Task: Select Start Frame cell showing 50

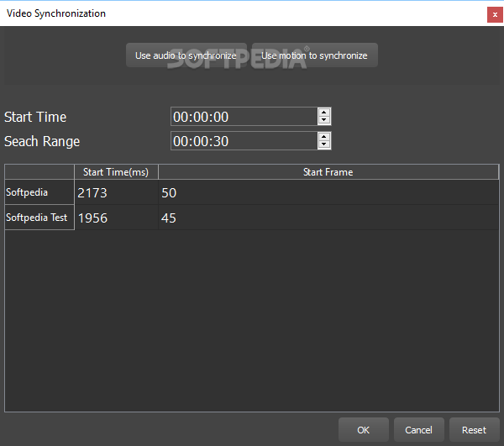Action: (x=328, y=192)
